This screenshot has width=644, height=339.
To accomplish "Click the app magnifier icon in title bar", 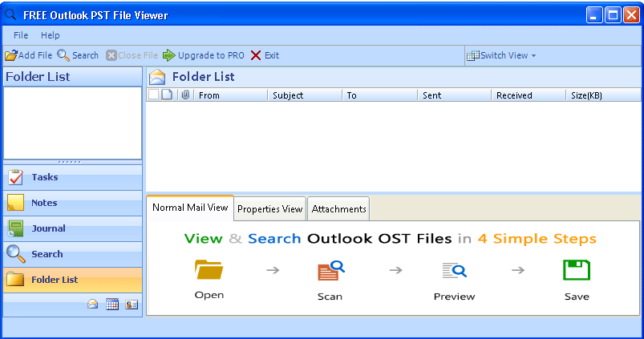I will coord(10,14).
